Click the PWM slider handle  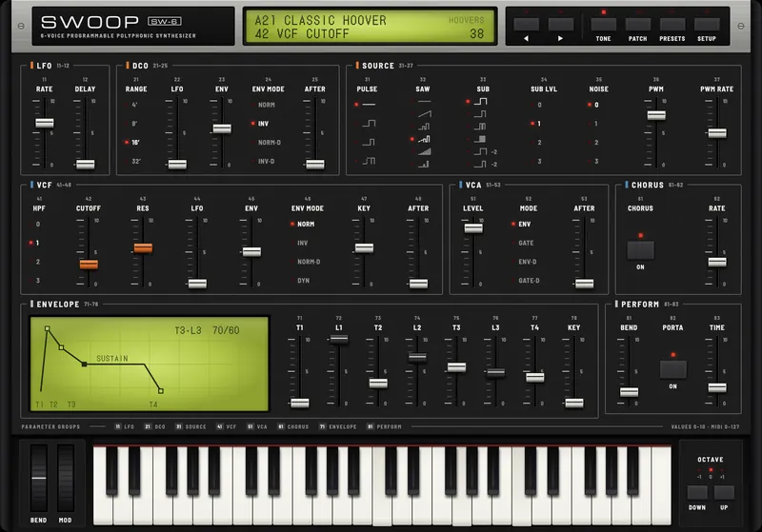click(656, 115)
